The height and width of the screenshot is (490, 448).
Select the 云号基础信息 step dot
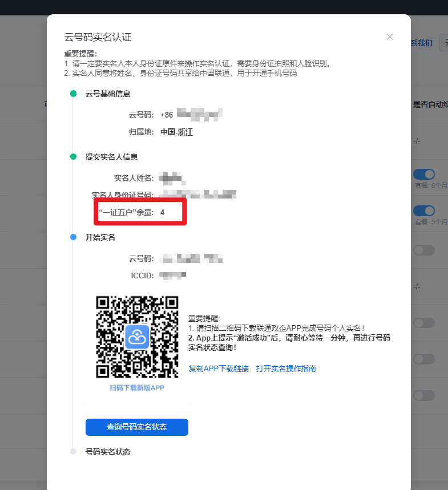click(x=74, y=94)
